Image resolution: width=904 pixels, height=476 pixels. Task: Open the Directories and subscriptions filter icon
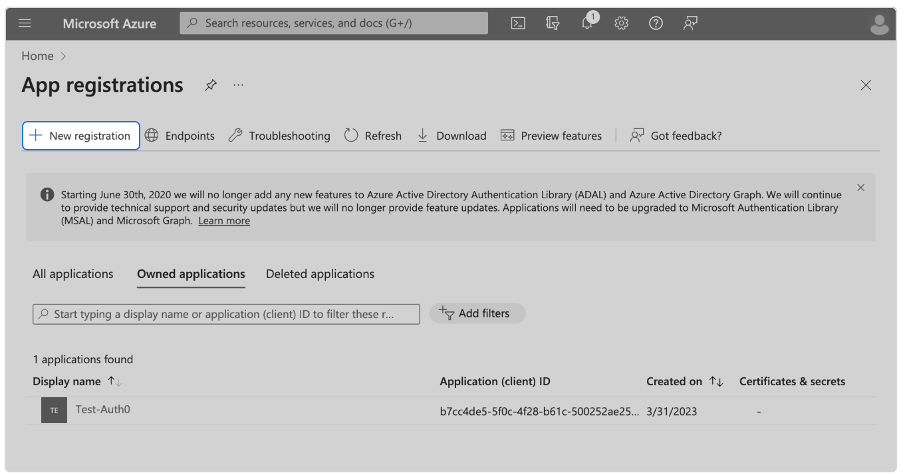[x=552, y=23]
